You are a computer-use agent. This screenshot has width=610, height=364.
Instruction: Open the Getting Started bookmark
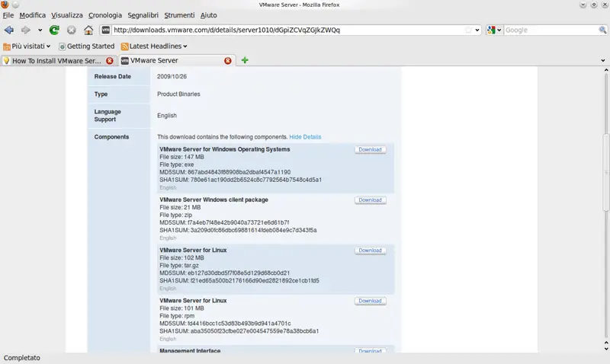point(86,46)
